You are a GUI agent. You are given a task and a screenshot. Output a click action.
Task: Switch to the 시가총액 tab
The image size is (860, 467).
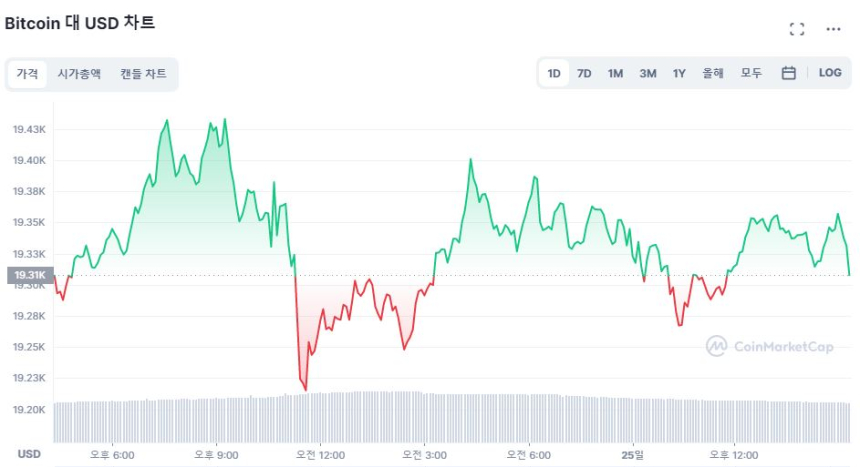pyautogui.click(x=79, y=74)
